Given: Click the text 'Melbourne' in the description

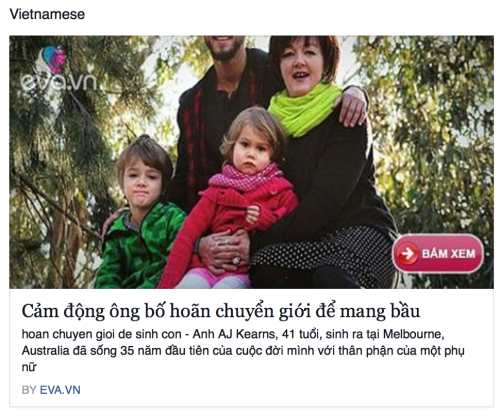Looking at the screenshot, I should 413,334.
